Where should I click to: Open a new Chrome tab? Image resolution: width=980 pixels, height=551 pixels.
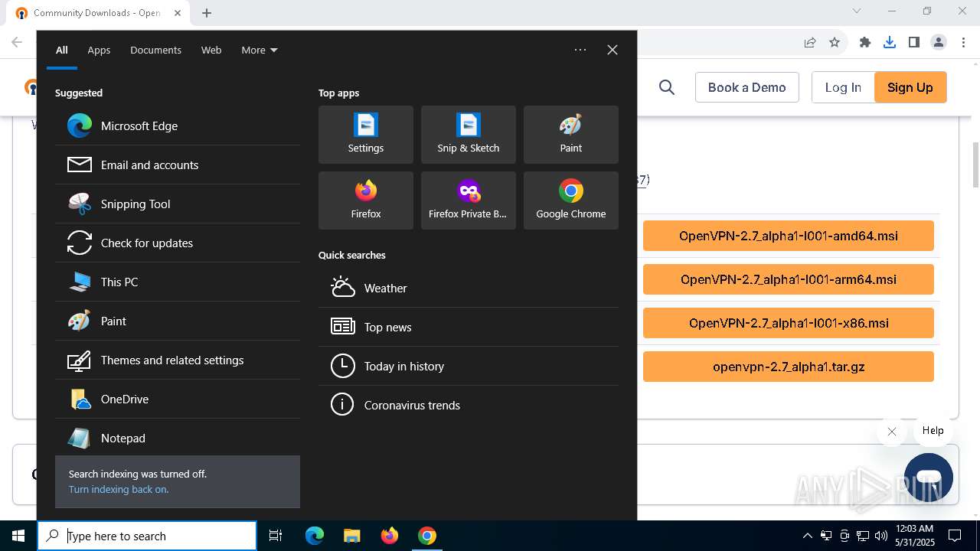(207, 13)
